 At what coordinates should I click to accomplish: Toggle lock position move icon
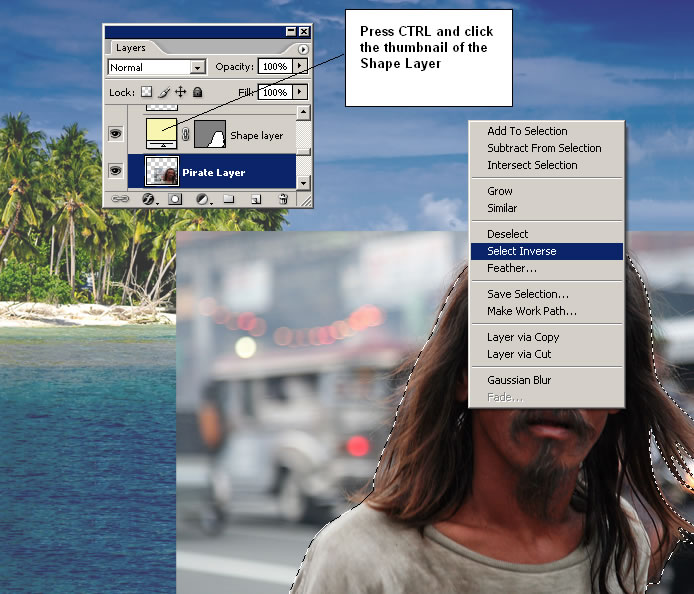[181, 92]
